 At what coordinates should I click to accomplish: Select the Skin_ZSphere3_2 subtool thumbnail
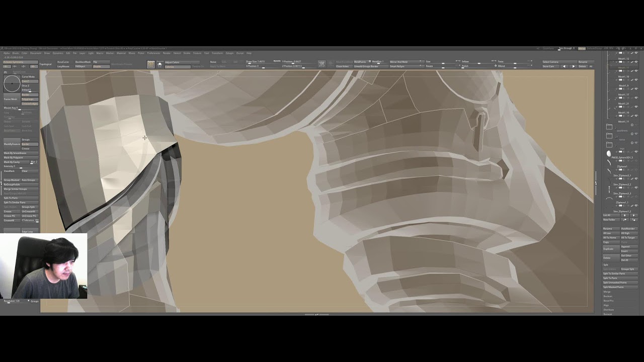609,180
